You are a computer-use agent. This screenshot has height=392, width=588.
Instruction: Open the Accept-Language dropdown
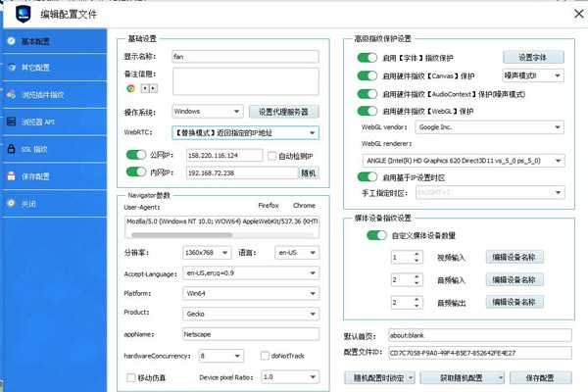[251, 272]
